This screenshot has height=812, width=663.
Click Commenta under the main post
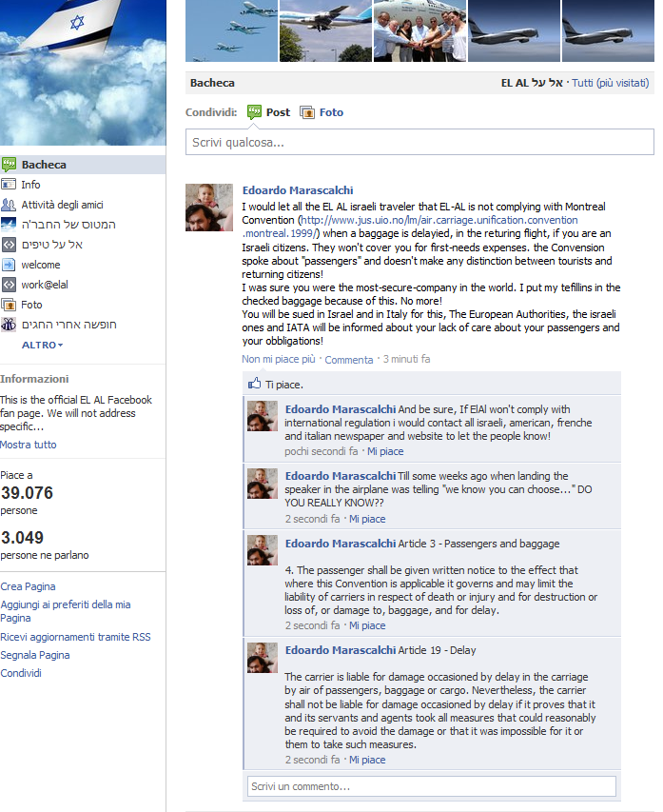pyautogui.click(x=349, y=360)
